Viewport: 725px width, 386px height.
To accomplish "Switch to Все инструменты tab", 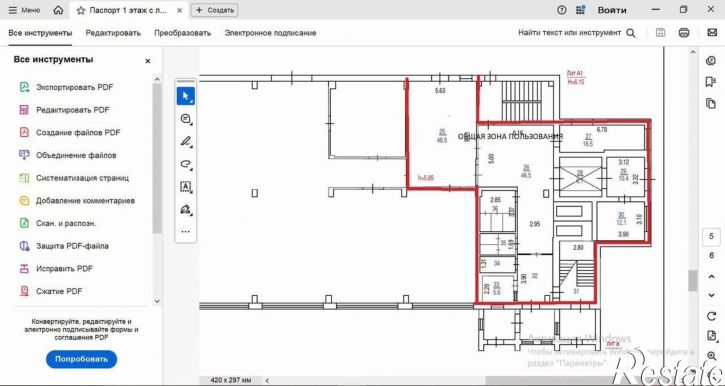I will pyautogui.click(x=40, y=33).
